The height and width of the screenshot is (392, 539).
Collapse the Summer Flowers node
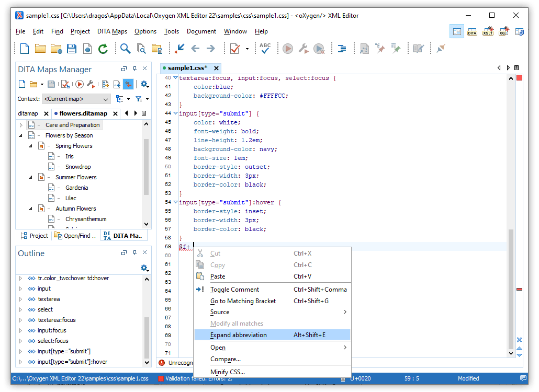click(30, 177)
